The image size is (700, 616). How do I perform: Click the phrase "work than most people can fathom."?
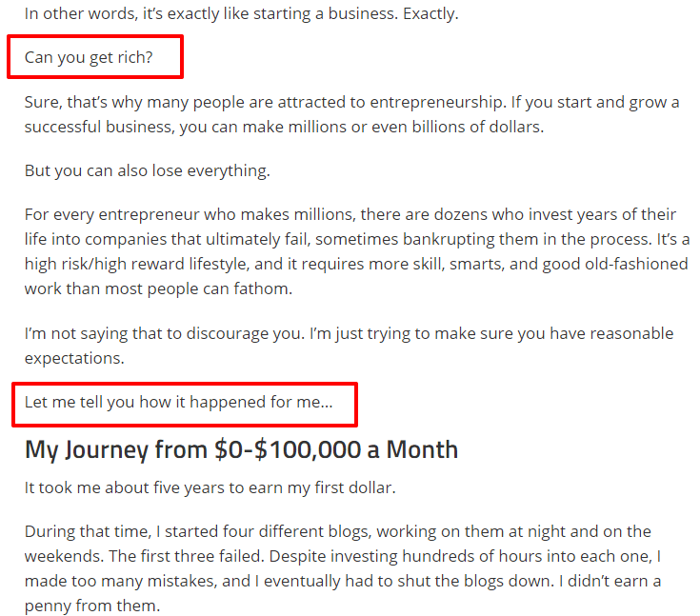158,289
